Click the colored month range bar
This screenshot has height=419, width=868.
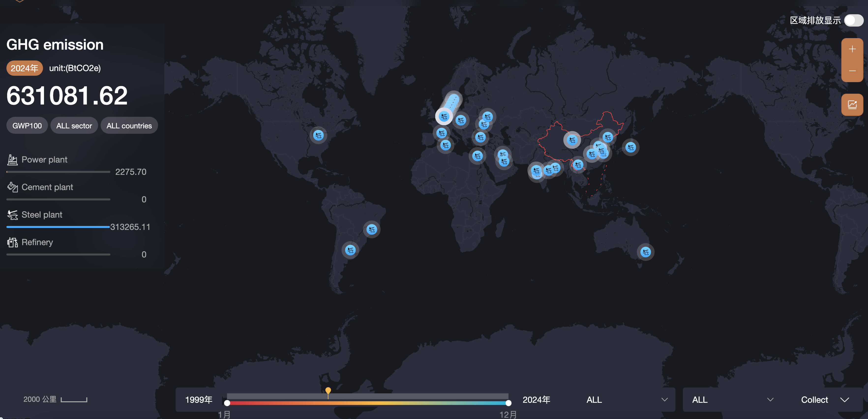click(368, 403)
